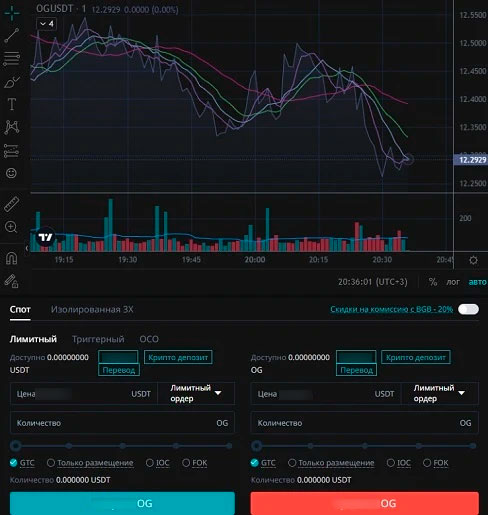Click the red sell OG button
Viewport: 488px width, 515px height.
(x=365, y=503)
